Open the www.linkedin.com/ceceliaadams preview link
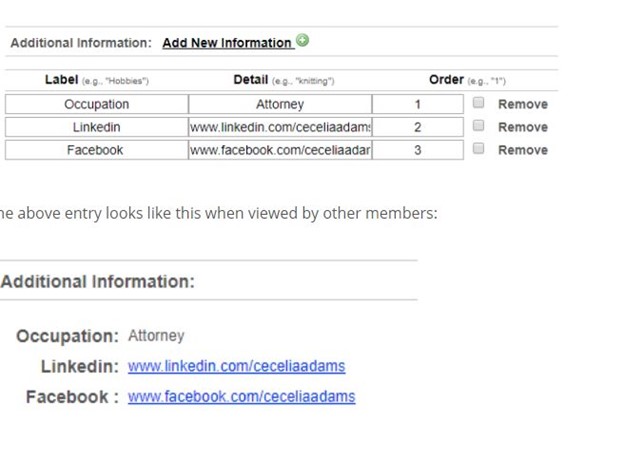 click(x=236, y=367)
